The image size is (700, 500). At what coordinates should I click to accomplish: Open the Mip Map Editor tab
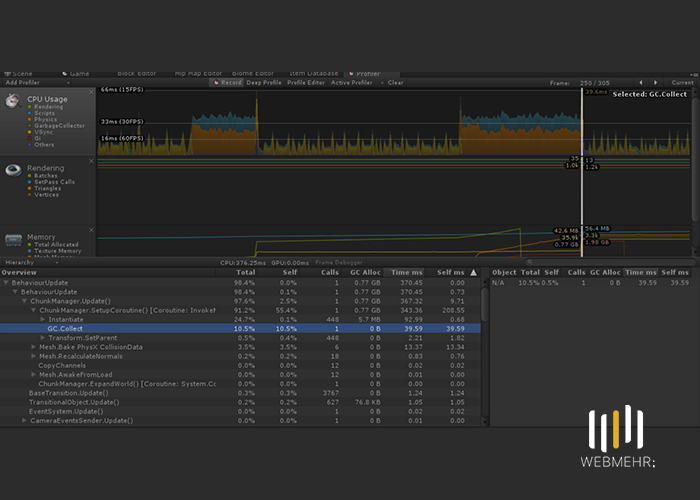tap(198, 74)
